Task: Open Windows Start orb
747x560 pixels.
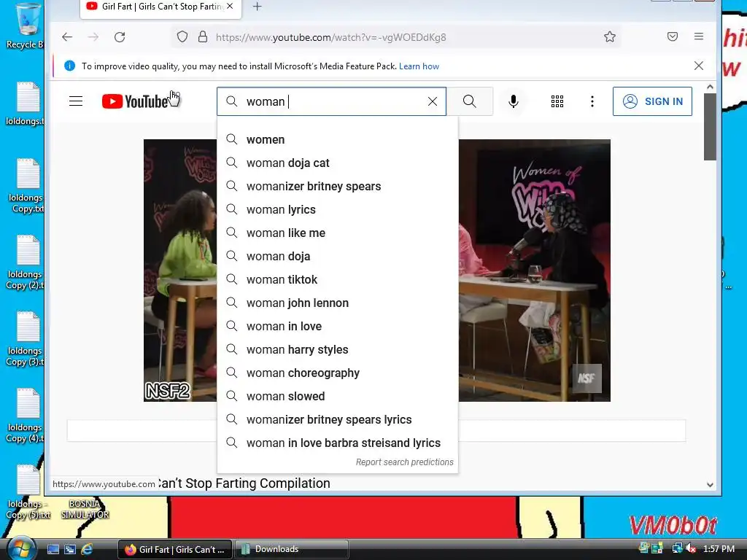Action: tap(21, 548)
